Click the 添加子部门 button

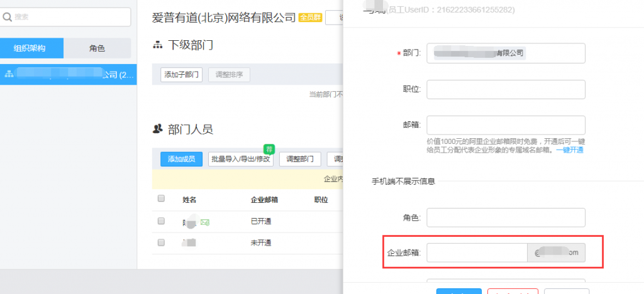181,75
